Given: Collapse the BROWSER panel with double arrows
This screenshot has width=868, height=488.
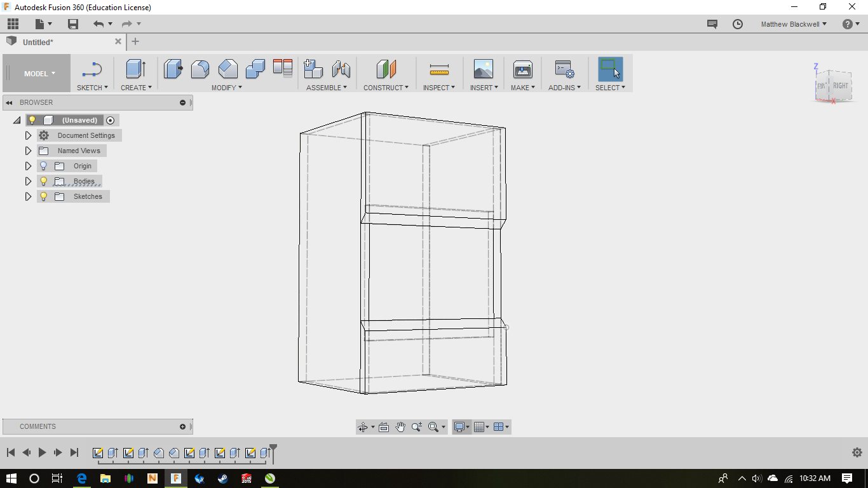Looking at the screenshot, I should [x=9, y=102].
